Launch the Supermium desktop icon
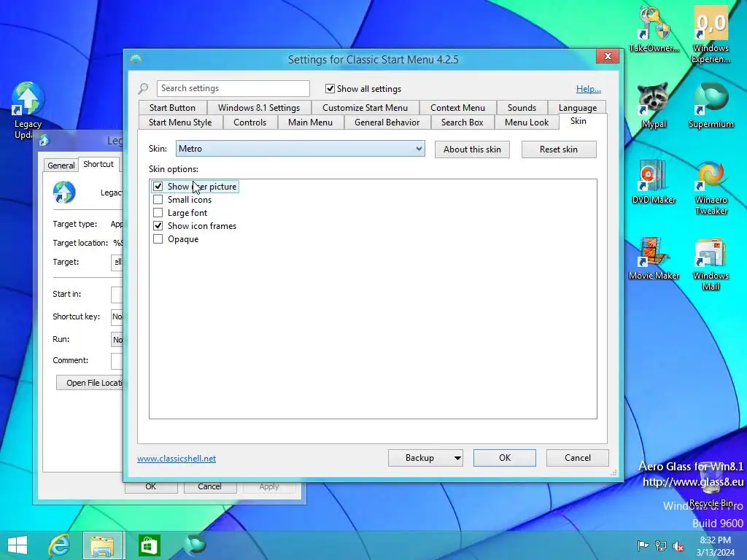 (x=711, y=106)
